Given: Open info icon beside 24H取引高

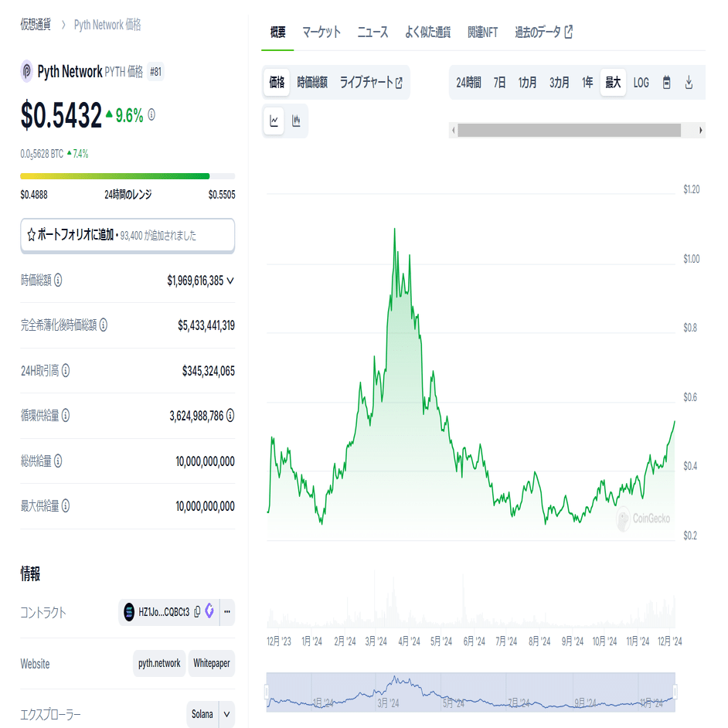Looking at the screenshot, I should pos(66,370).
